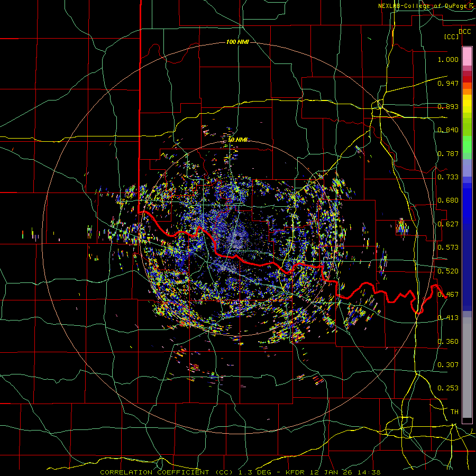
Task: Click the 1.000 legend value
Action: (x=448, y=59)
